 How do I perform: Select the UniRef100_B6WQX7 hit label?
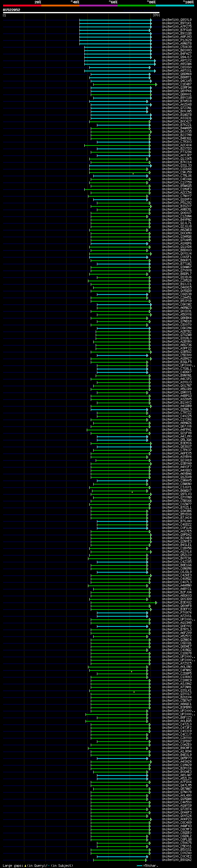(x=177, y=491)
